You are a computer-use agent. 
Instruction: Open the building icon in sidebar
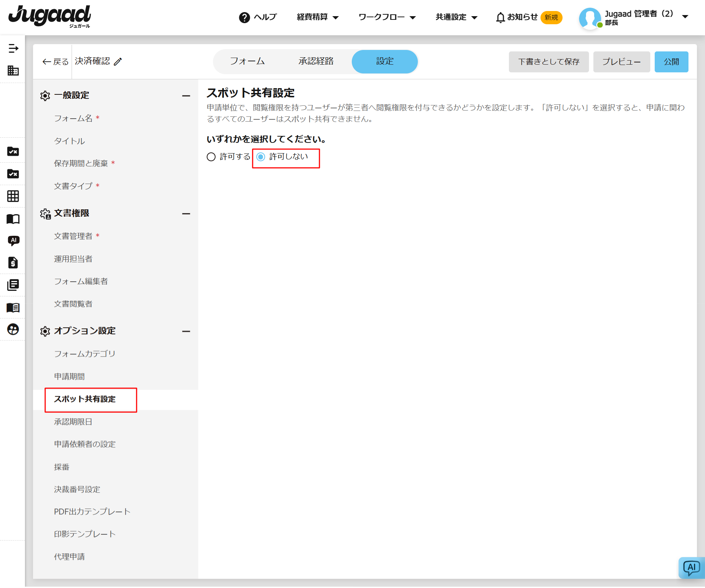click(13, 71)
